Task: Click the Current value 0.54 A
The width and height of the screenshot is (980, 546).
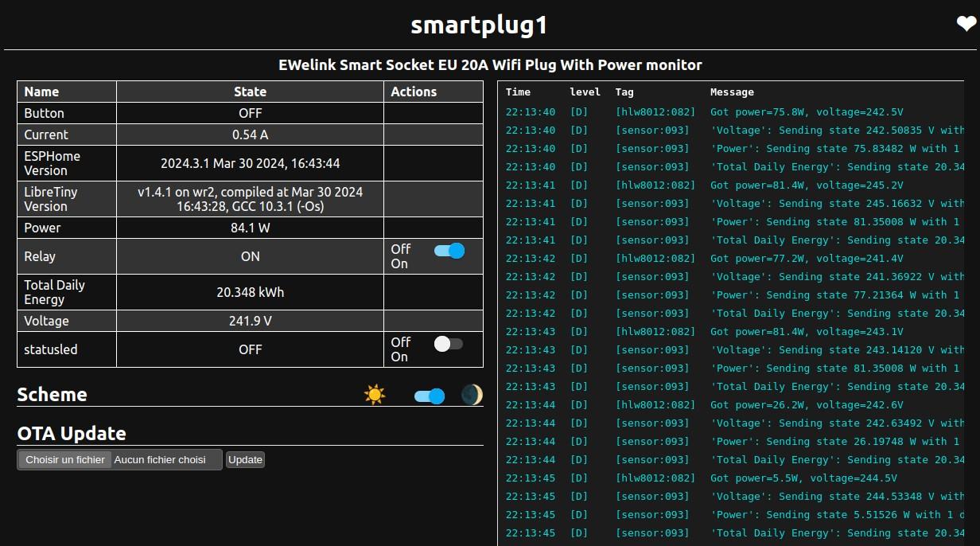Action: [250, 135]
